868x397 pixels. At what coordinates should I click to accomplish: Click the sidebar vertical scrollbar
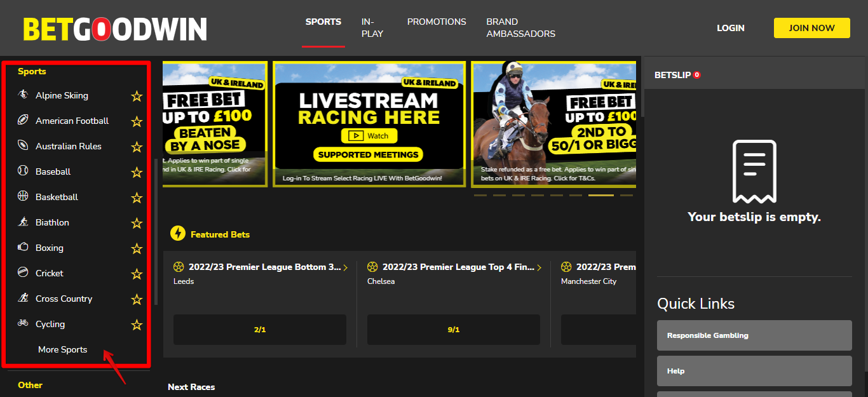point(156,232)
